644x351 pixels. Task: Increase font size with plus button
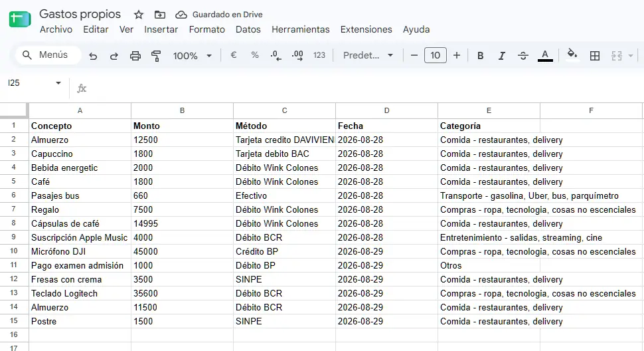[457, 55]
